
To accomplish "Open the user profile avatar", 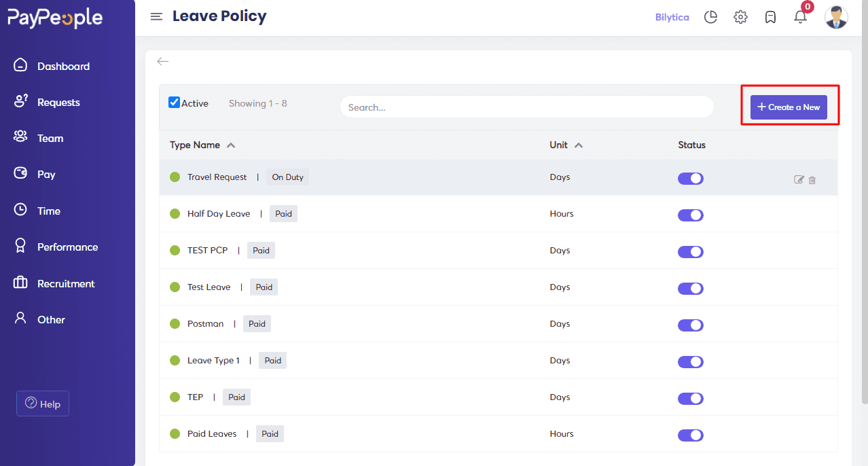I will pyautogui.click(x=836, y=17).
